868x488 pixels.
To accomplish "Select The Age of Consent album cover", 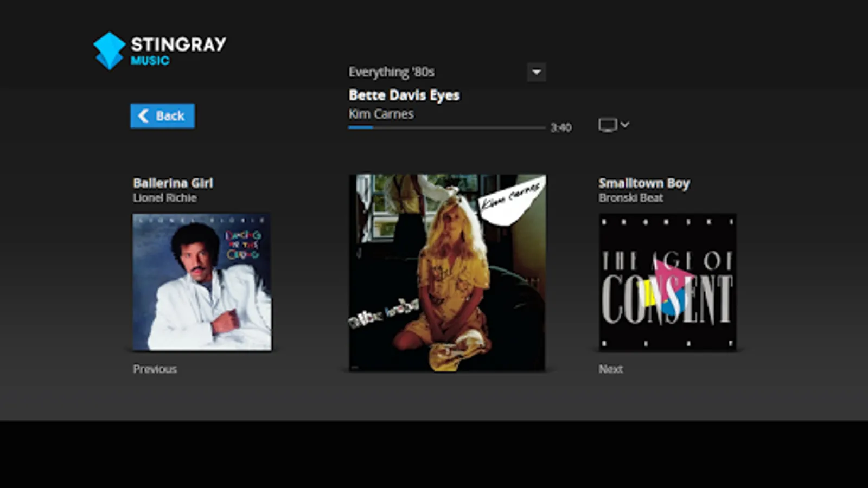I will point(667,282).
